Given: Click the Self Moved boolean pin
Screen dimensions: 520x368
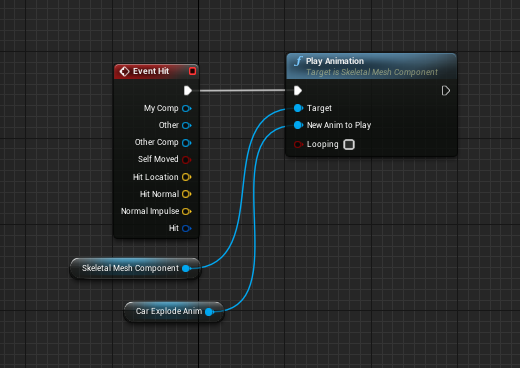Looking at the screenshot, I should coord(187,160).
